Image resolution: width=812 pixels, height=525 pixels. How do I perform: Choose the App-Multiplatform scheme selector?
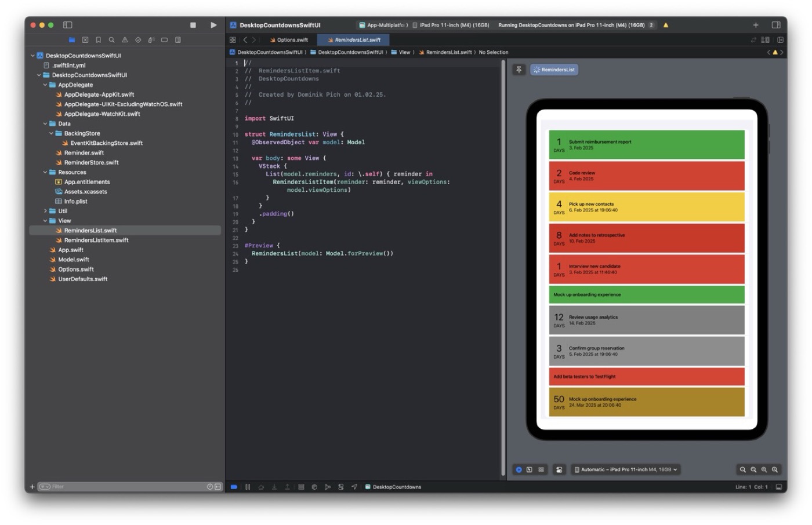point(383,25)
